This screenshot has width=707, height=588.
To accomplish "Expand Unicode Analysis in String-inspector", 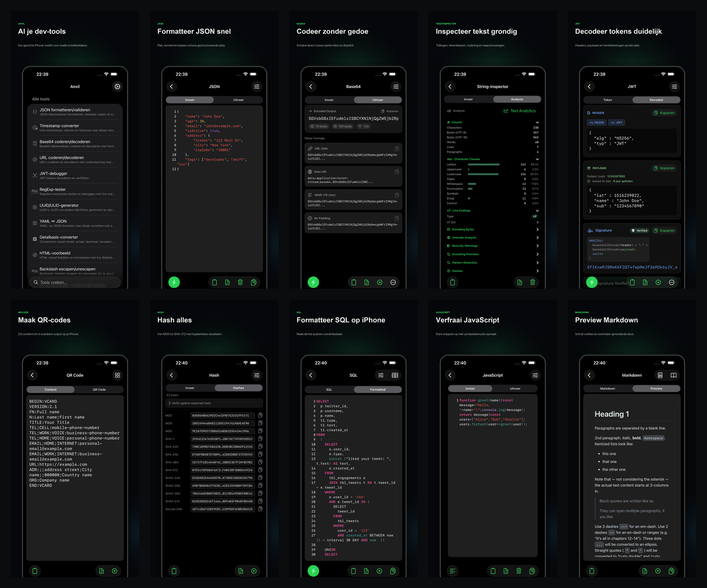I will click(493, 238).
